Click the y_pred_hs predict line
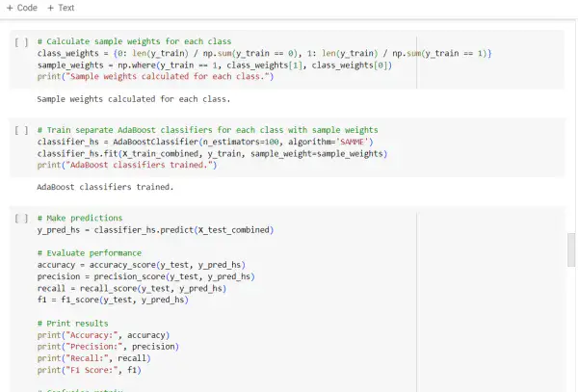Image resolution: width=578 pixels, height=392 pixels. [154, 230]
